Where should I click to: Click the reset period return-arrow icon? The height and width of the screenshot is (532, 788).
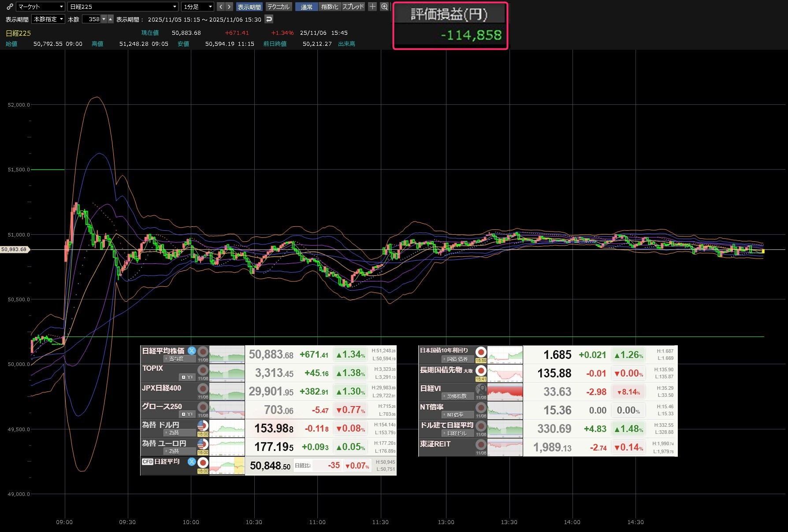[x=269, y=19]
